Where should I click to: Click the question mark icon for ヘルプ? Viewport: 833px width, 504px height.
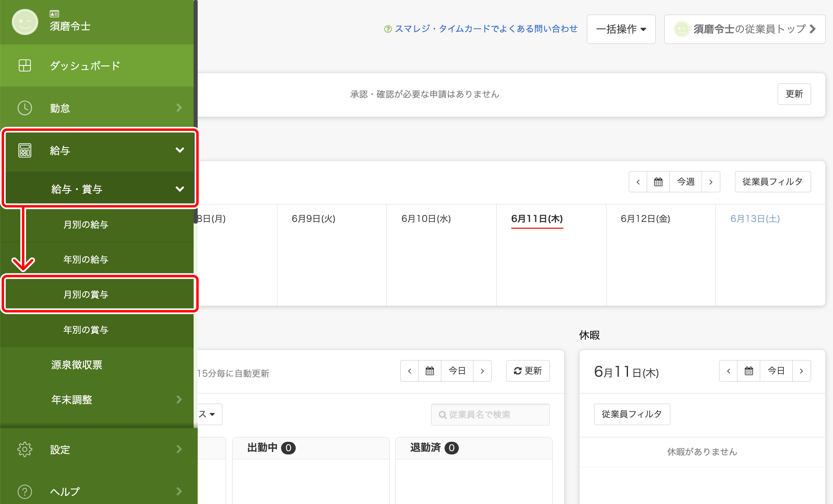(x=25, y=491)
